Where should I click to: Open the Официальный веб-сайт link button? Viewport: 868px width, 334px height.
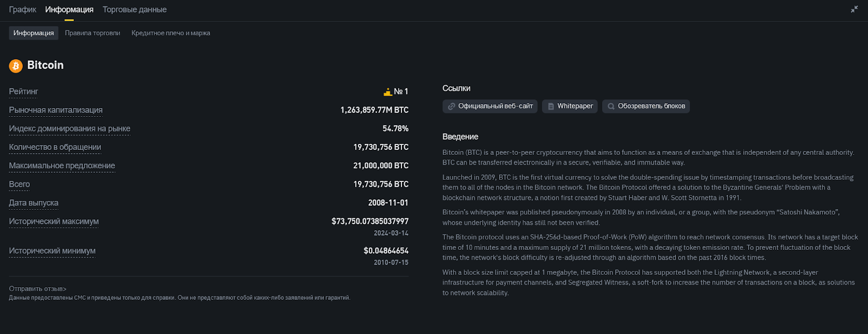tap(490, 106)
